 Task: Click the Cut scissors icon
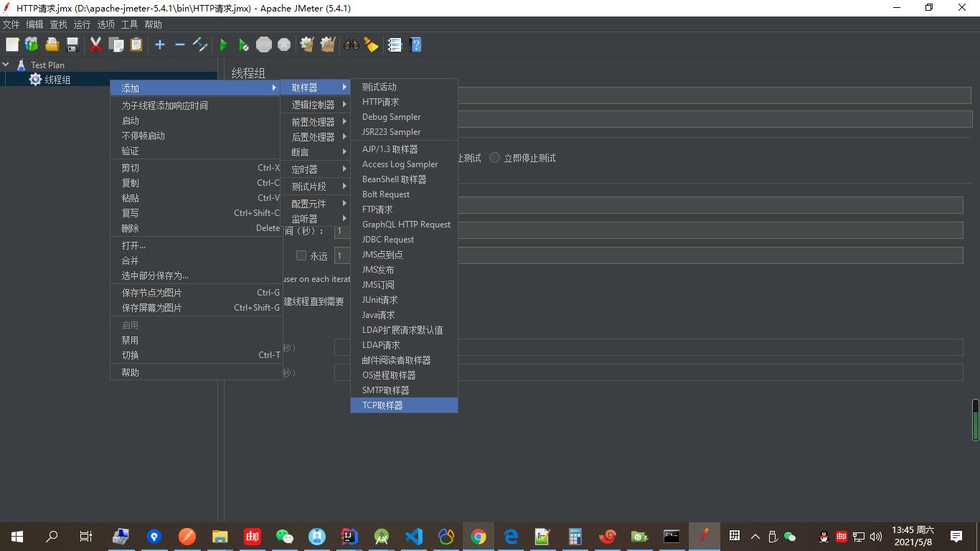point(95,44)
